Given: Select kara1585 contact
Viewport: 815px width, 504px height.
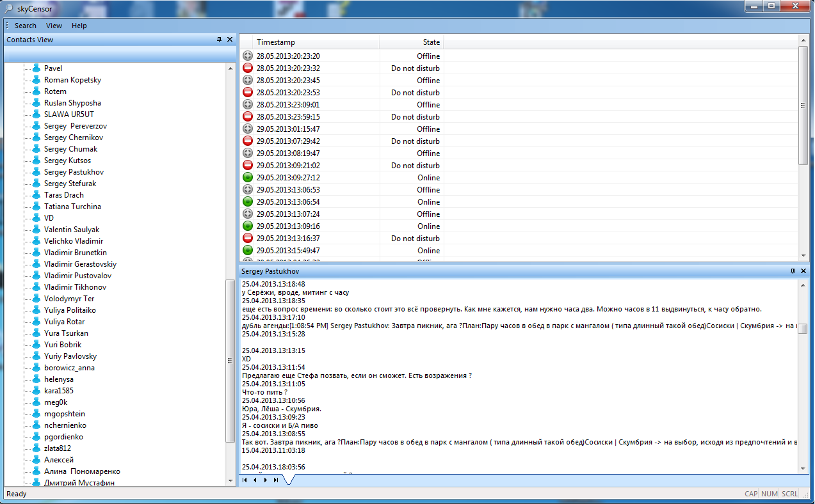Looking at the screenshot, I should [59, 391].
